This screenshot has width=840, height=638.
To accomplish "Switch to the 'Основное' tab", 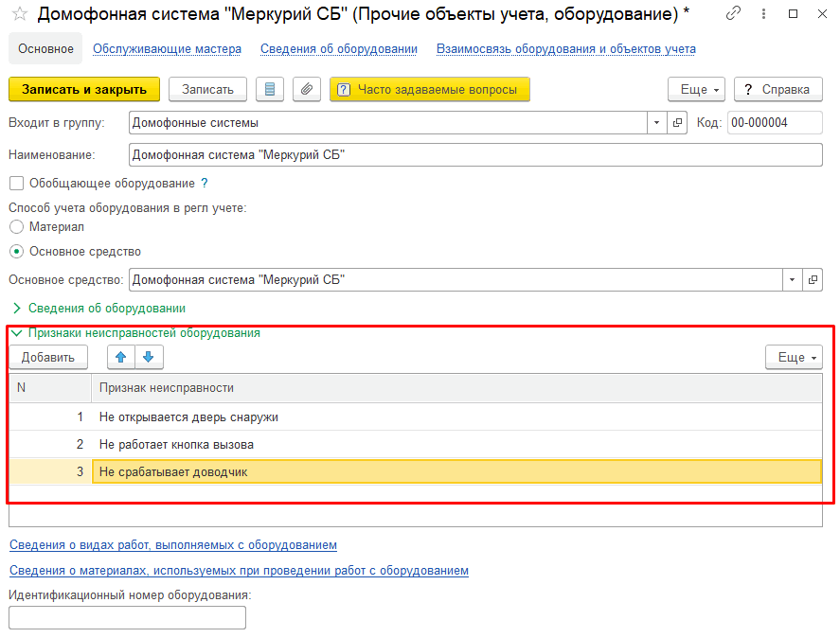I will click(x=45, y=48).
